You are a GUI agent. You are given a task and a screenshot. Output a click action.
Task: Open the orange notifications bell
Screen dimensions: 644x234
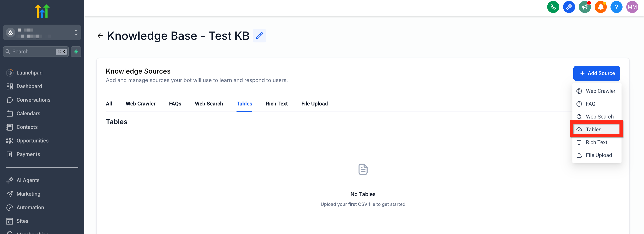[x=600, y=7]
